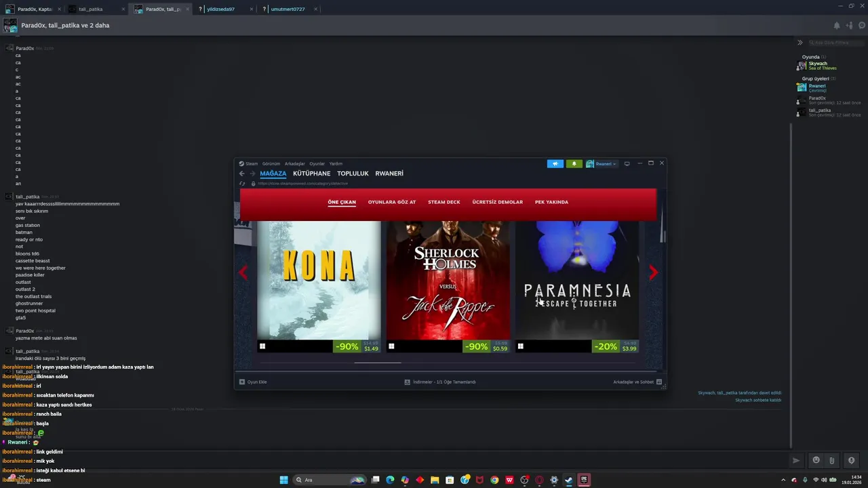Screen dimensions: 868x488
Task: Select ÜCRETSİZ DEMOLAR store section
Action: [498, 202]
